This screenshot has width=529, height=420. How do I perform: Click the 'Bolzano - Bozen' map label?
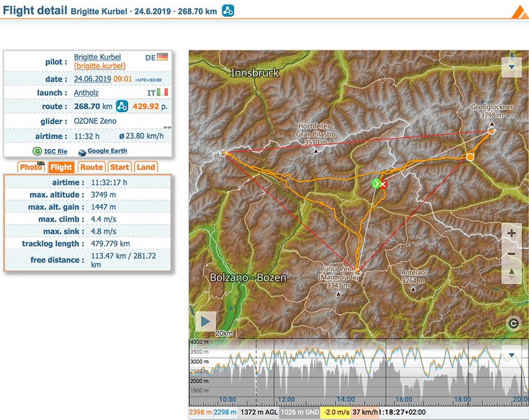[248, 278]
